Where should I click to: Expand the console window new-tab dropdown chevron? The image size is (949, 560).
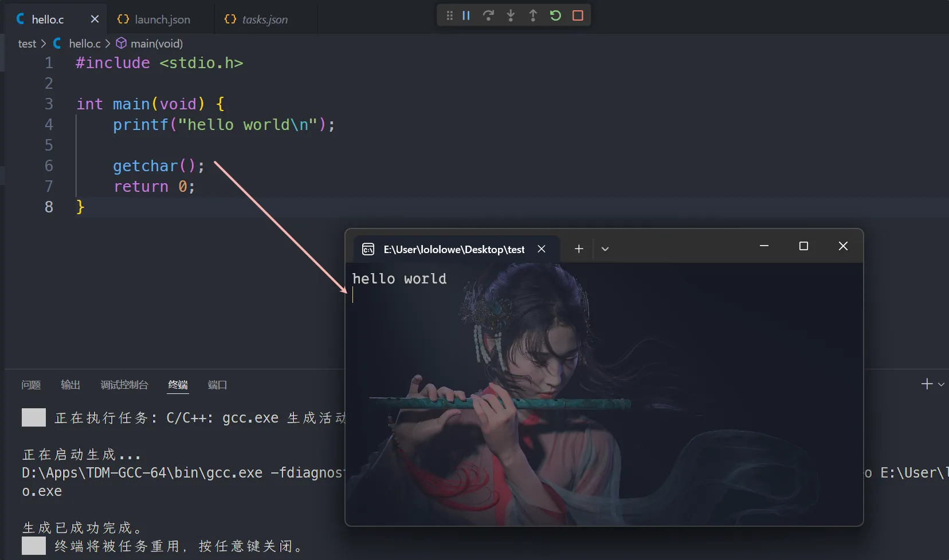pos(605,249)
